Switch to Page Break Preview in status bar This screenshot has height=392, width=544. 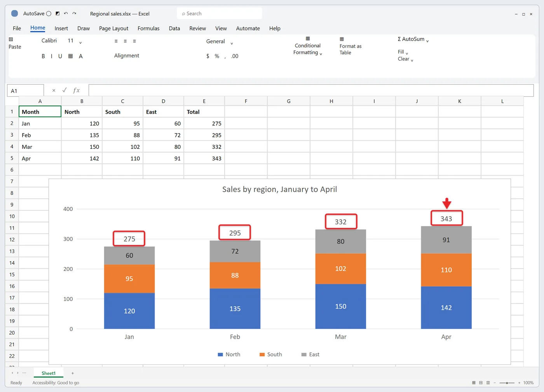[x=488, y=383]
